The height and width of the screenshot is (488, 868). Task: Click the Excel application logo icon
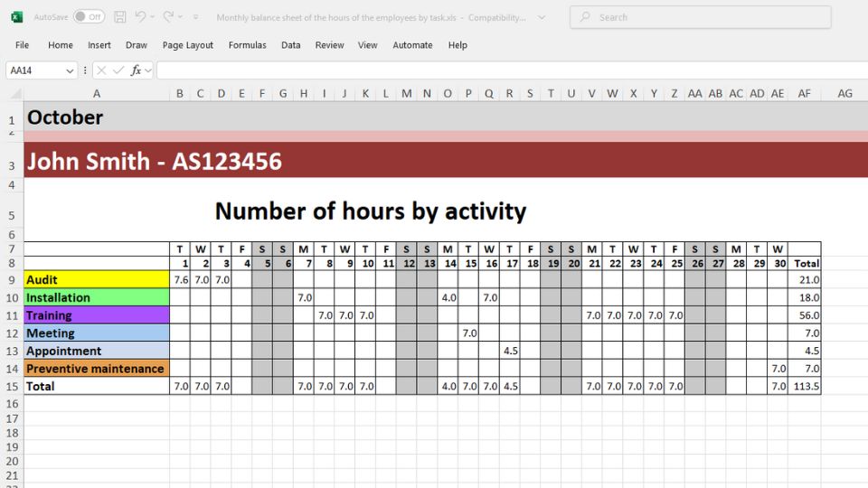(x=16, y=17)
